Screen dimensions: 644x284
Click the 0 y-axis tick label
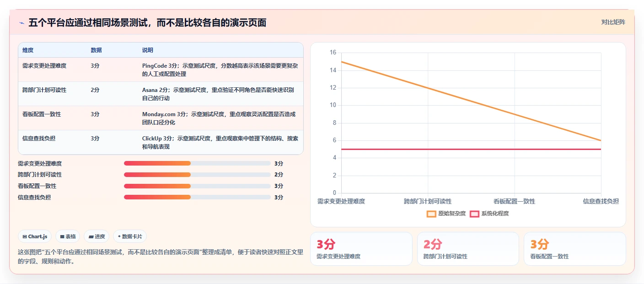(334, 193)
